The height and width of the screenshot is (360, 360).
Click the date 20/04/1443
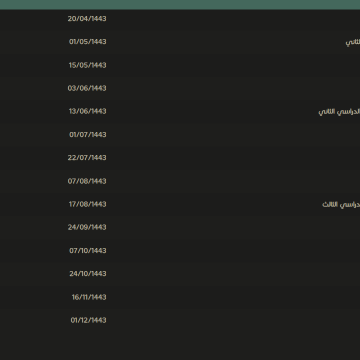point(87,19)
